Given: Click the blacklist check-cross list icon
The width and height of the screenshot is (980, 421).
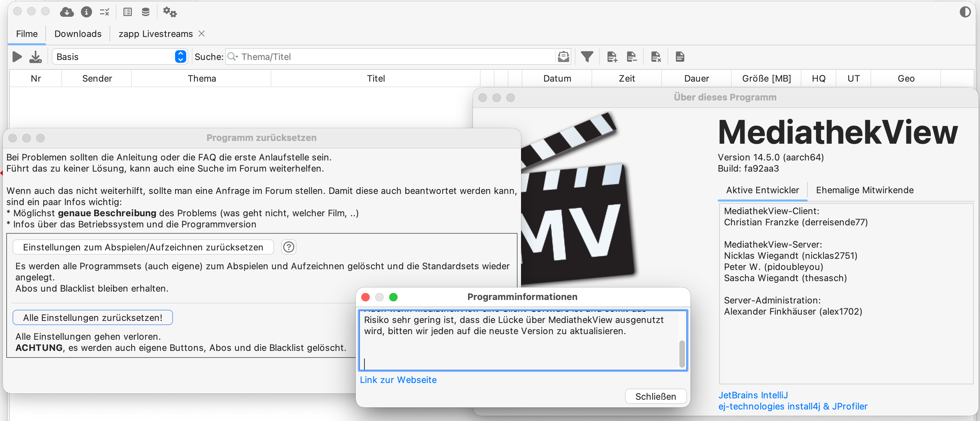Looking at the screenshot, I should 105,12.
